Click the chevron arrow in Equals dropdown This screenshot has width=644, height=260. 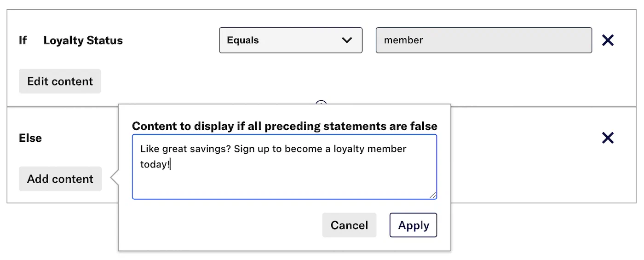347,40
